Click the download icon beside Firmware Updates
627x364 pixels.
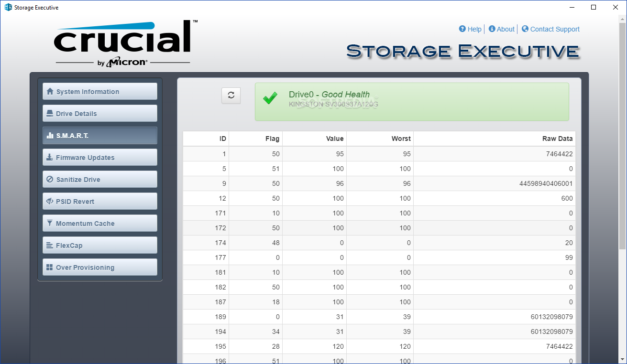coord(50,158)
